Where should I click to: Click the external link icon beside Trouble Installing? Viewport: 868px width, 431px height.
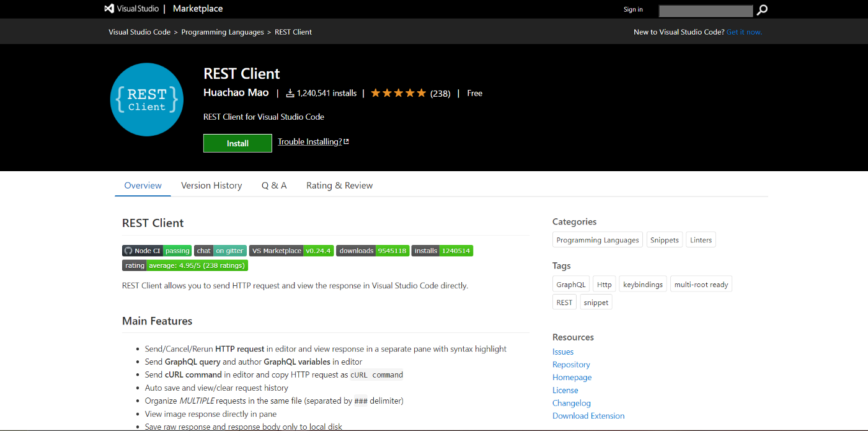click(x=346, y=141)
